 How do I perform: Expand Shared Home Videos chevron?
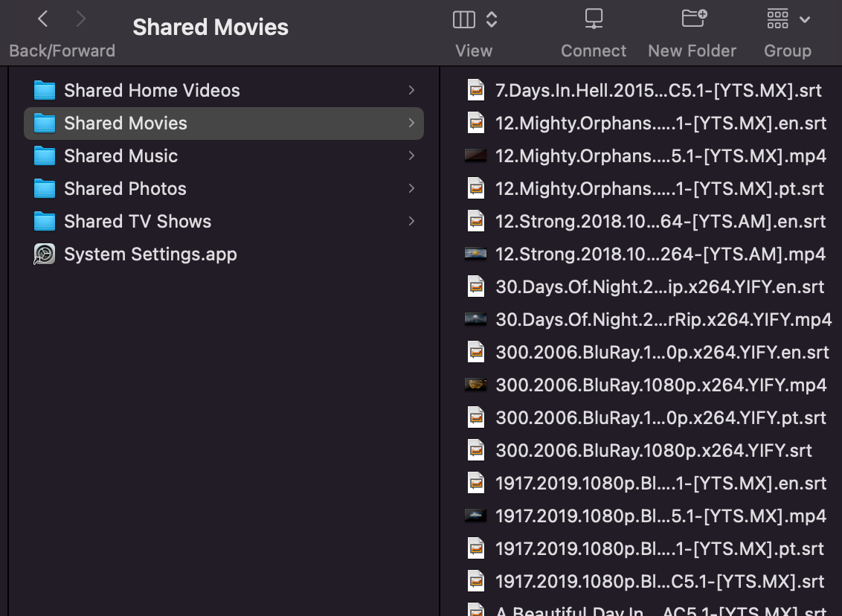[x=411, y=91]
